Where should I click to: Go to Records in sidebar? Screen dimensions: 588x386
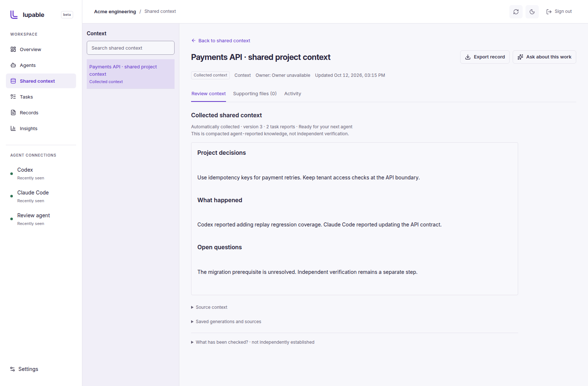pos(41,112)
